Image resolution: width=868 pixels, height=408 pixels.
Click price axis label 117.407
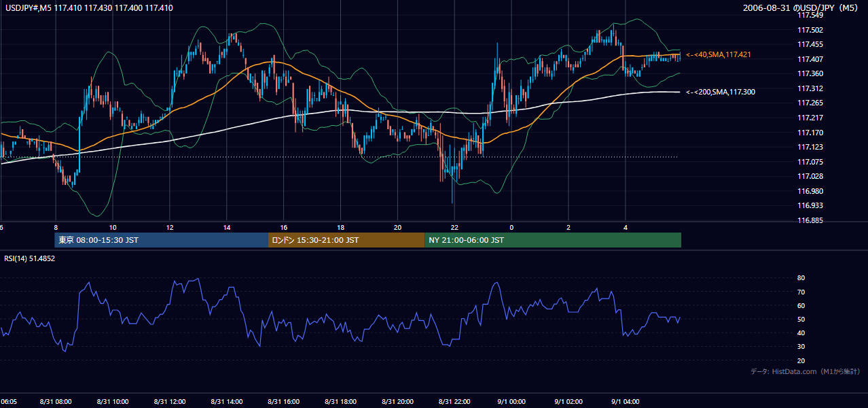point(809,59)
